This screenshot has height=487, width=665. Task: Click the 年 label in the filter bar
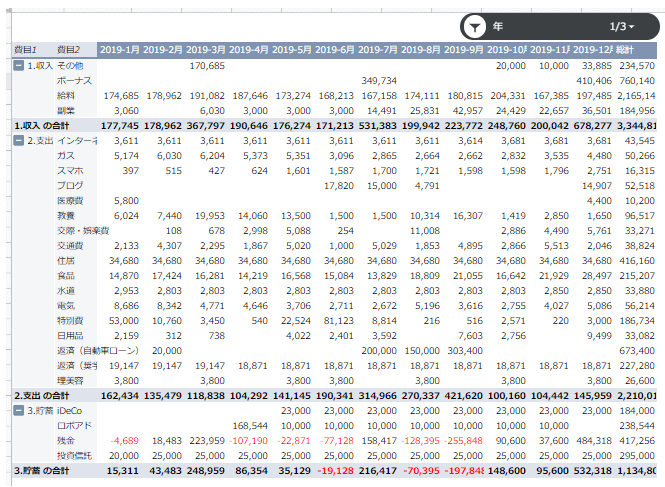(x=498, y=27)
